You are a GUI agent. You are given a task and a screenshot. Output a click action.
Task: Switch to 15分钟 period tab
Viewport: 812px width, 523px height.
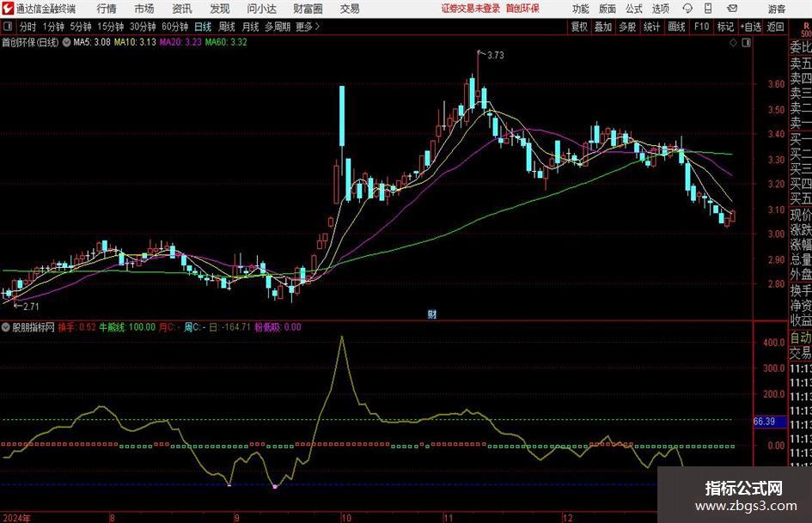point(110,27)
